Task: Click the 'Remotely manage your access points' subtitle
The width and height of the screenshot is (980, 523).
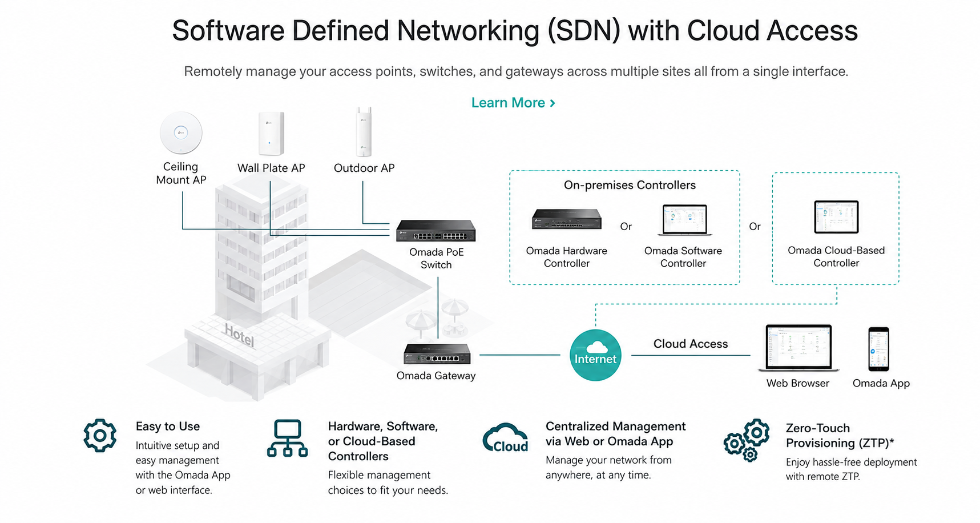Action: pyautogui.click(x=516, y=71)
